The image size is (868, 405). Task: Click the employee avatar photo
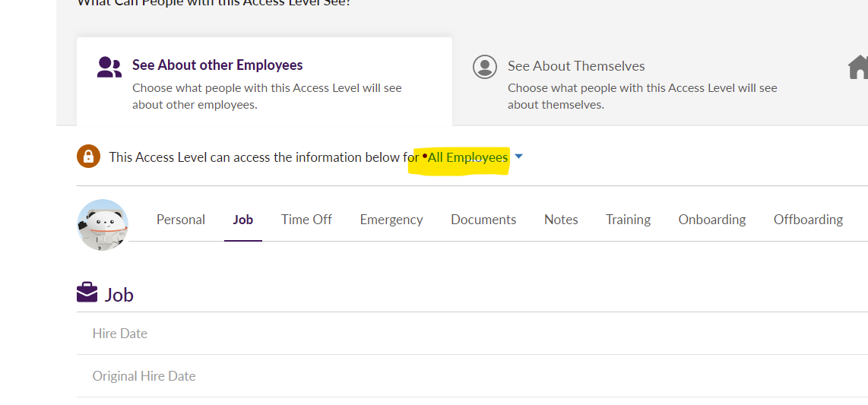(x=103, y=224)
